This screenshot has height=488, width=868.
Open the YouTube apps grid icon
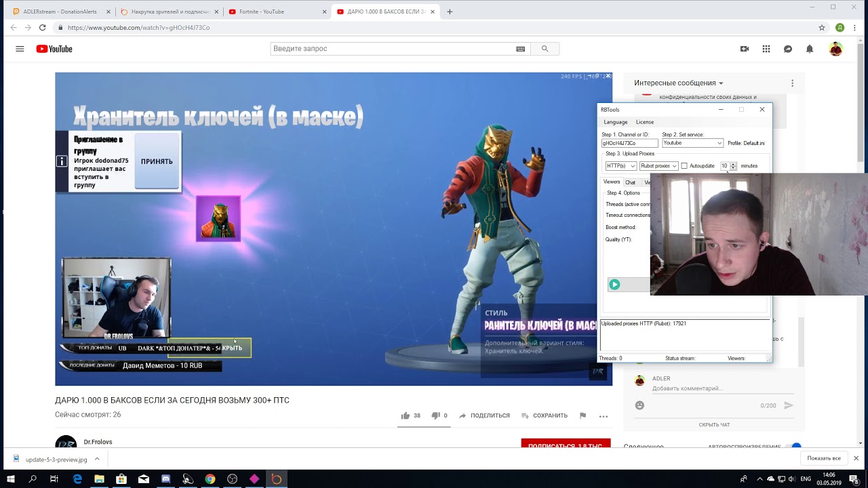click(766, 49)
